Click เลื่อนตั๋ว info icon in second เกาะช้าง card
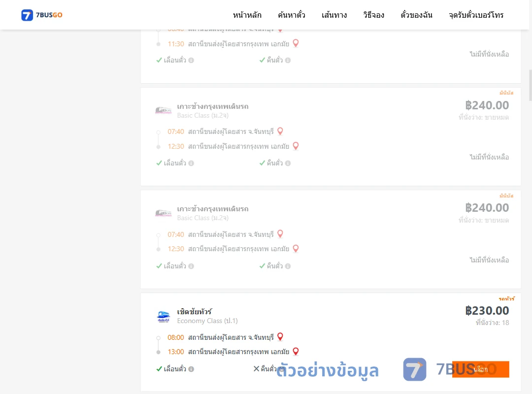The width and height of the screenshot is (532, 394). pyautogui.click(x=191, y=266)
